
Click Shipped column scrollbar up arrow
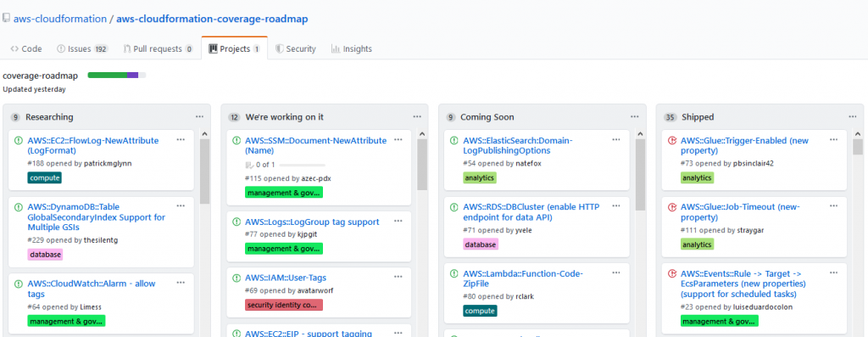coord(858,134)
